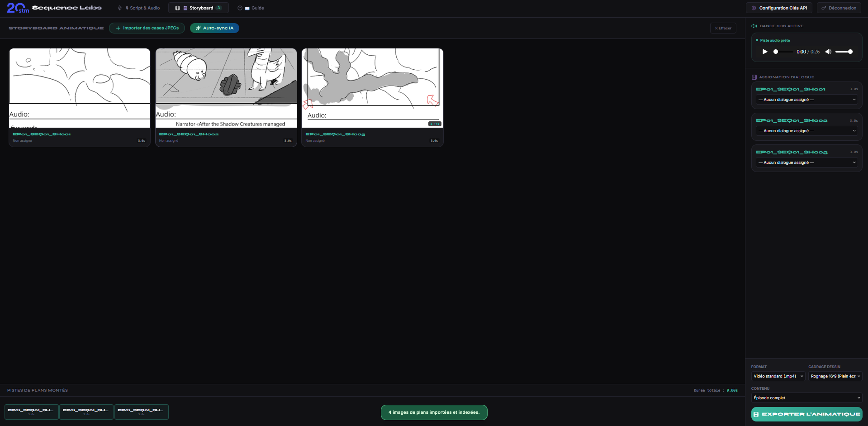The image size is (868, 426).
Task: Play the active audio track
Action: tap(765, 52)
